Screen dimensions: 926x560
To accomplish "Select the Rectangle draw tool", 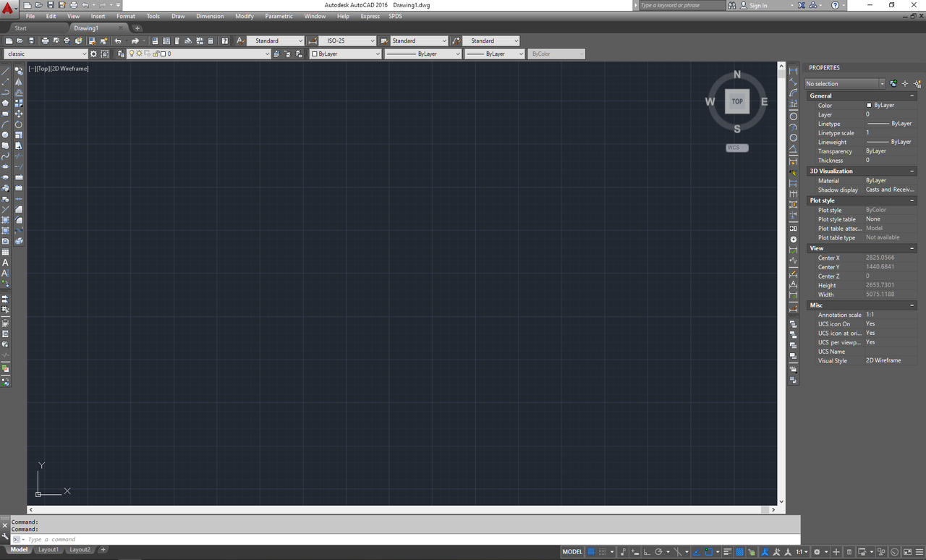I will pos(5,114).
